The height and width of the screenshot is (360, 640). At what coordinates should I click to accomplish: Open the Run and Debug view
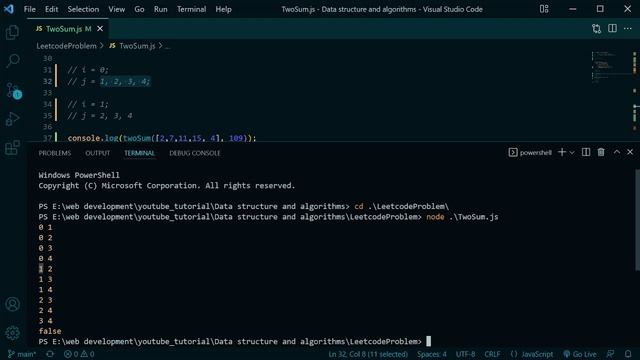(12, 119)
